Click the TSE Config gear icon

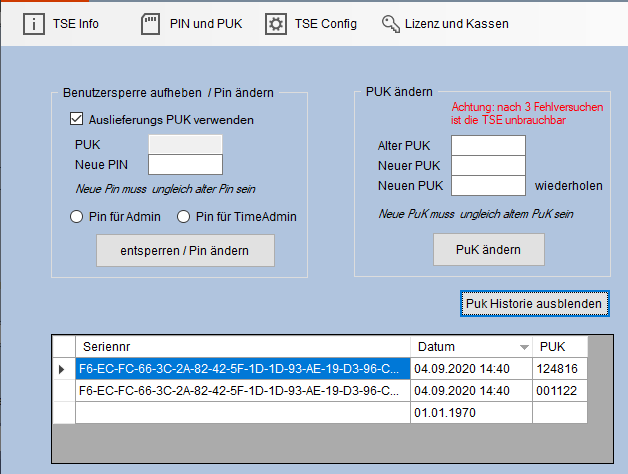click(x=276, y=23)
